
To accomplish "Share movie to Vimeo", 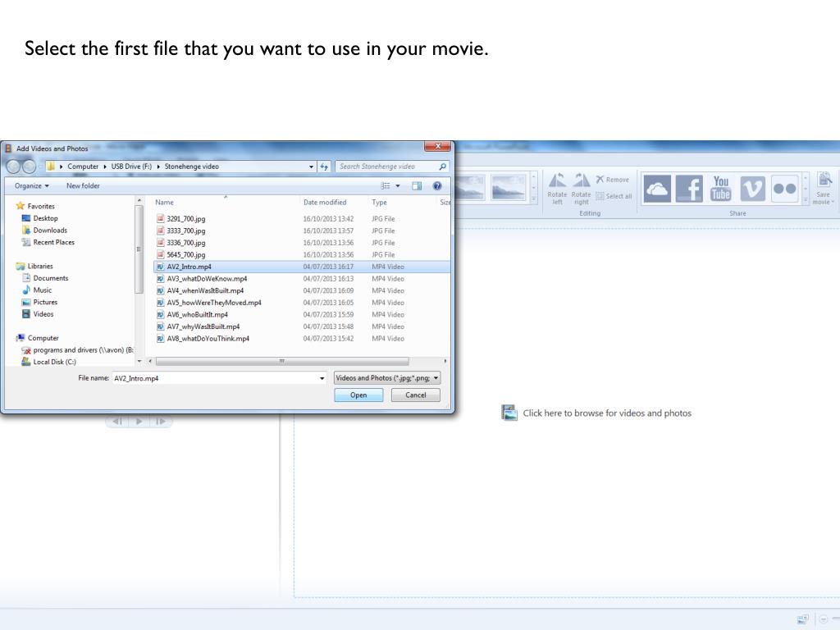I will pos(753,189).
